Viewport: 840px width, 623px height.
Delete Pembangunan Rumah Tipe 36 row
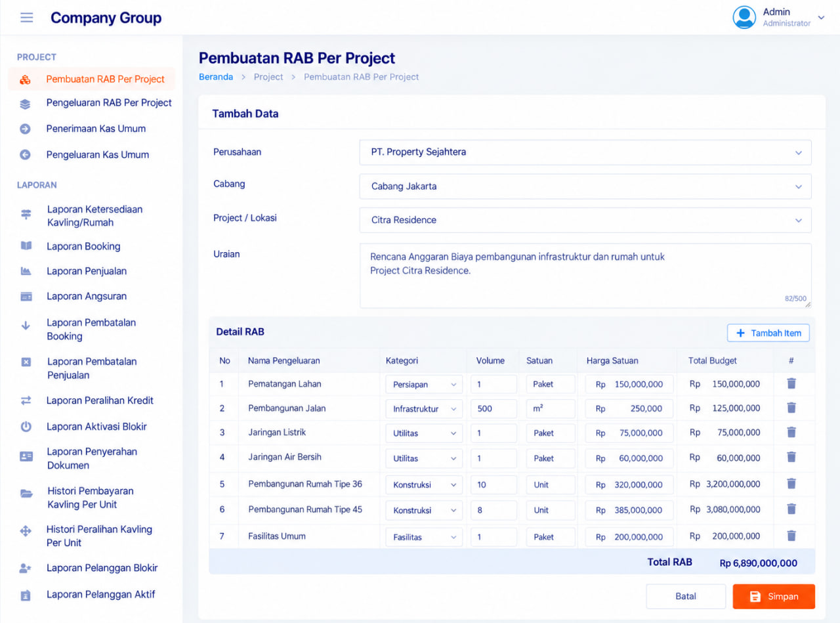[791, 484]
